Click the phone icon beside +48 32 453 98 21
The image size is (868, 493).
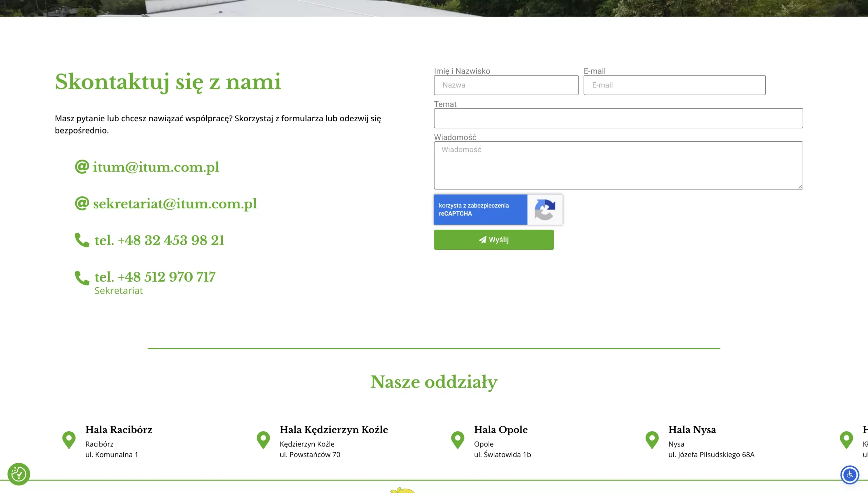82,240
